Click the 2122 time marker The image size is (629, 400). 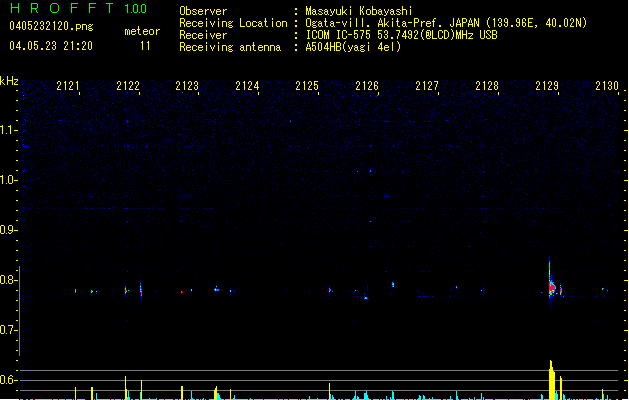(x=128, y=86)
